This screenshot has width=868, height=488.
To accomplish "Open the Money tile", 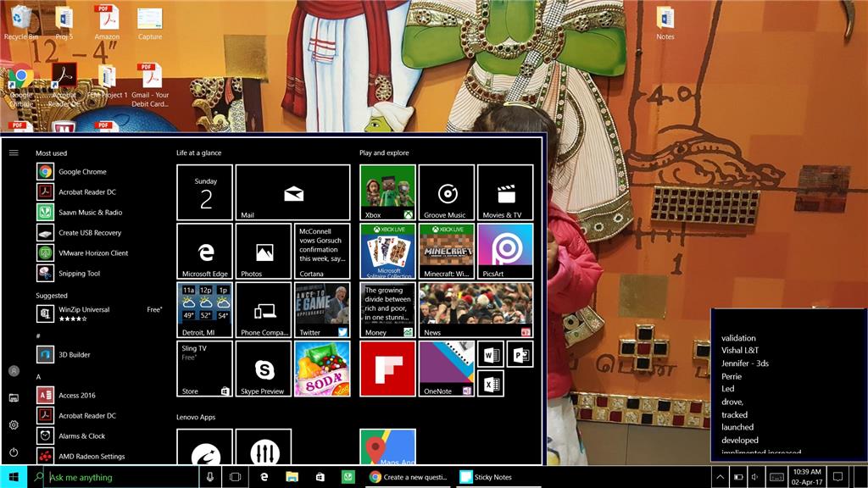I will tap(387, 310).
